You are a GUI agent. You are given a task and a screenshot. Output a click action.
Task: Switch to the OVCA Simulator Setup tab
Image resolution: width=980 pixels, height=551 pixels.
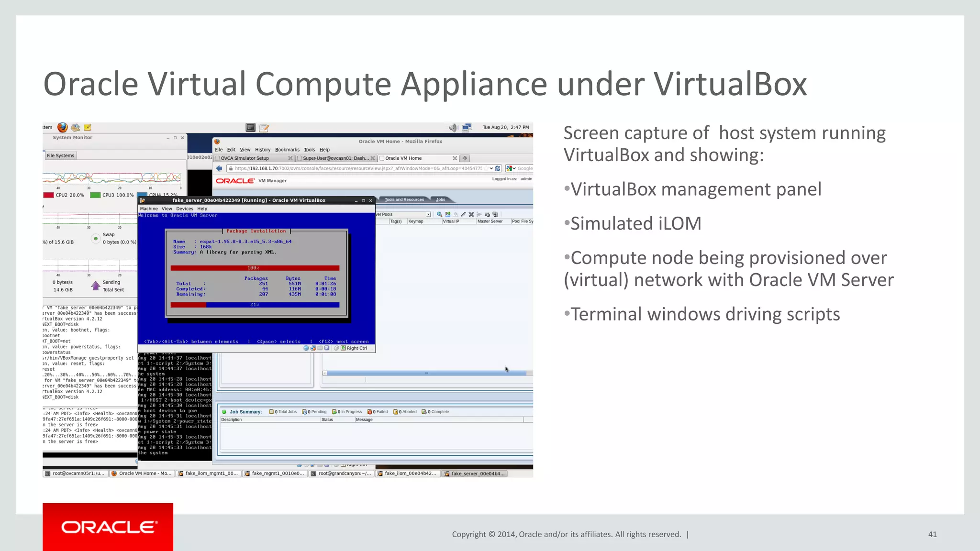pos(245,158)
